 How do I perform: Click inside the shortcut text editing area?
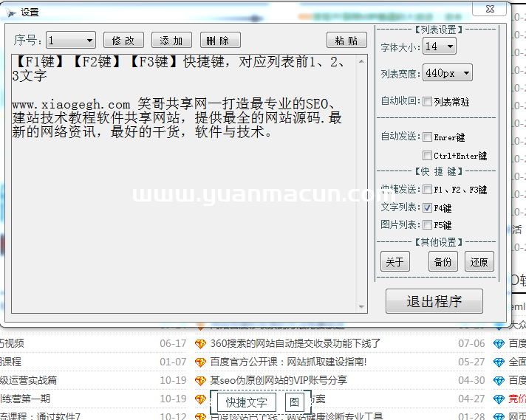point(185,221)
